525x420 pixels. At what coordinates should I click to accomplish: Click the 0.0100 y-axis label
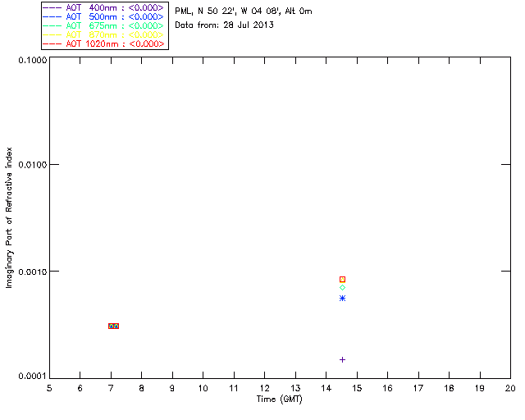pos(33,165)
